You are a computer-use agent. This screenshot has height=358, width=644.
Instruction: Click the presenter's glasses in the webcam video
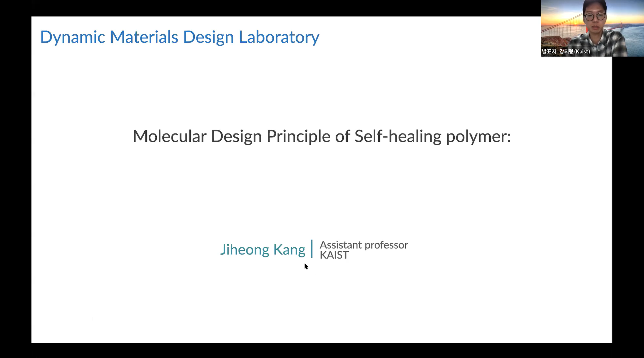(595, 16)
